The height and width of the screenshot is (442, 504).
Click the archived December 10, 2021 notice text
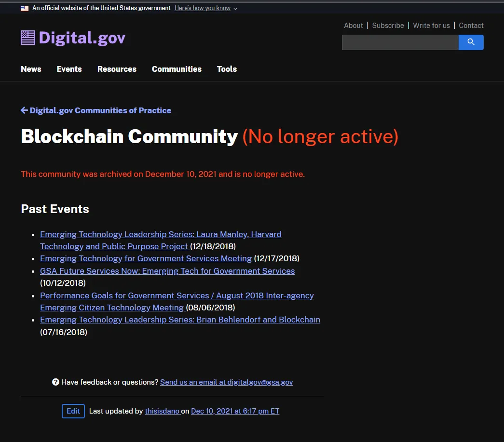[163, 174]
